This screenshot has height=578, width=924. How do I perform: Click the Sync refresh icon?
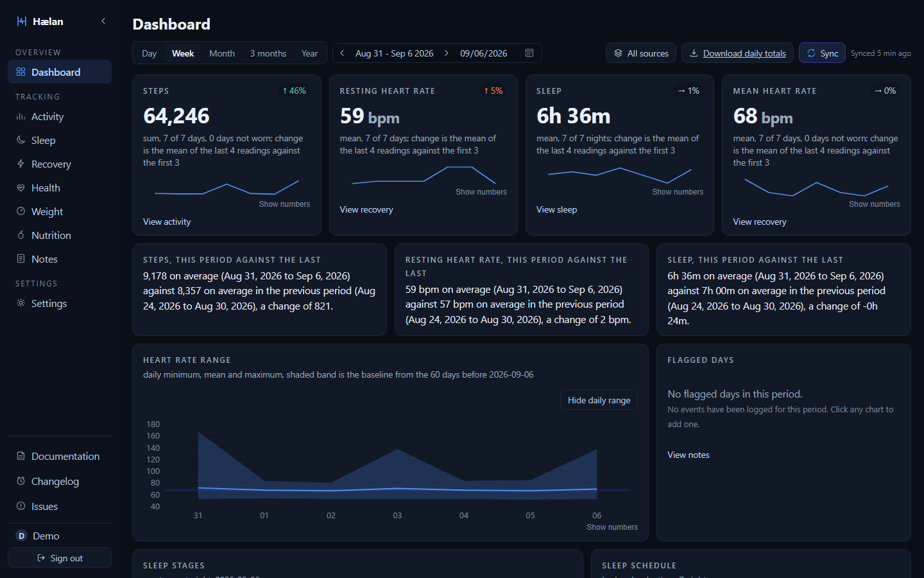[811, 53]
